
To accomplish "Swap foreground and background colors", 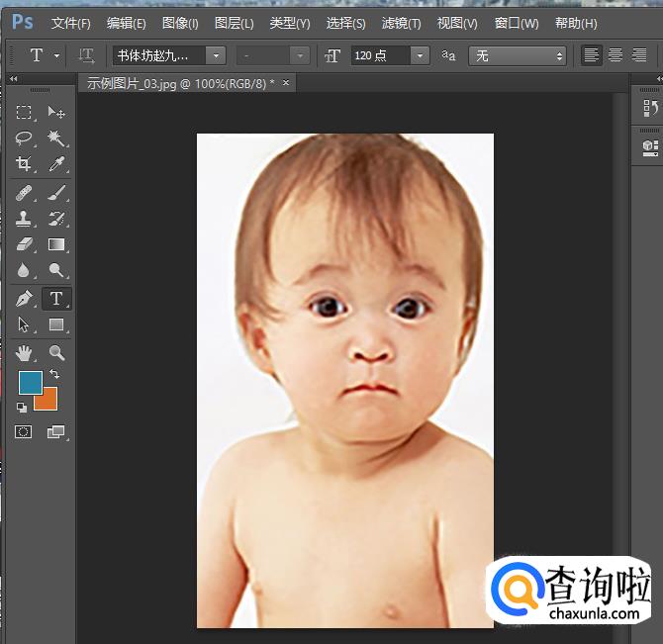I will click(x=54, y=375).
